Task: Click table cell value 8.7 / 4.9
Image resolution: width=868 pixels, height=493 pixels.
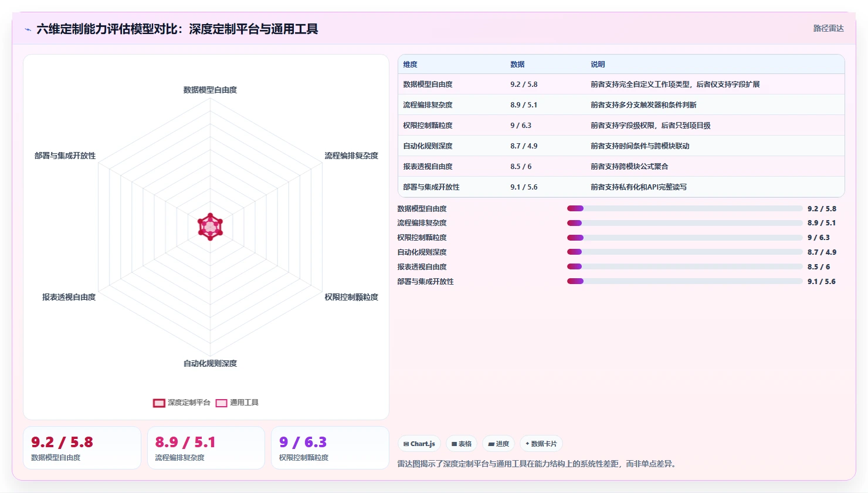Action: [524, 146]
